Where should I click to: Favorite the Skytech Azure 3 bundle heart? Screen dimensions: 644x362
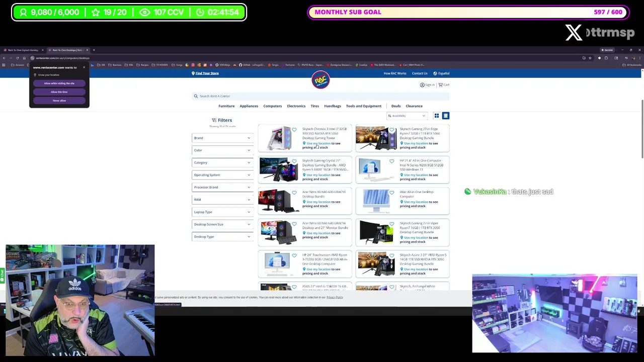(x=392, y=256)
